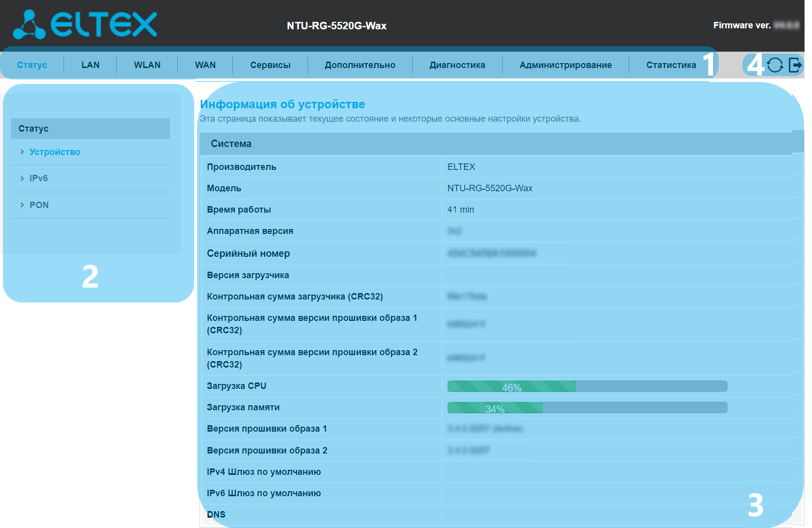Screen dimensions: 812x528
Task: Open the Сервисы tab
Action: (271, 65)
